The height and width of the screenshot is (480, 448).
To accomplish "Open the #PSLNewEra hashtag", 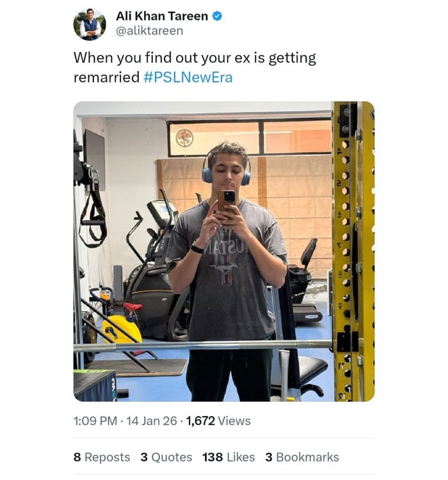I will tap(188, 77).
